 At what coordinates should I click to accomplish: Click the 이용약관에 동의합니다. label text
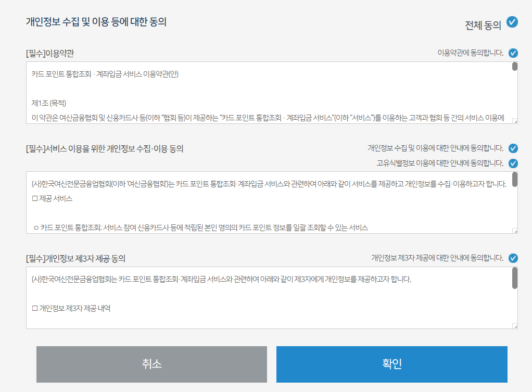(x=470, y=53)
